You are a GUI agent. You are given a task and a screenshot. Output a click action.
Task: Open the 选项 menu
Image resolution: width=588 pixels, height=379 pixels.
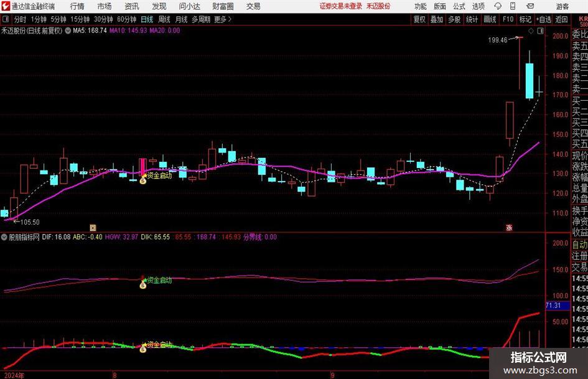478,6
